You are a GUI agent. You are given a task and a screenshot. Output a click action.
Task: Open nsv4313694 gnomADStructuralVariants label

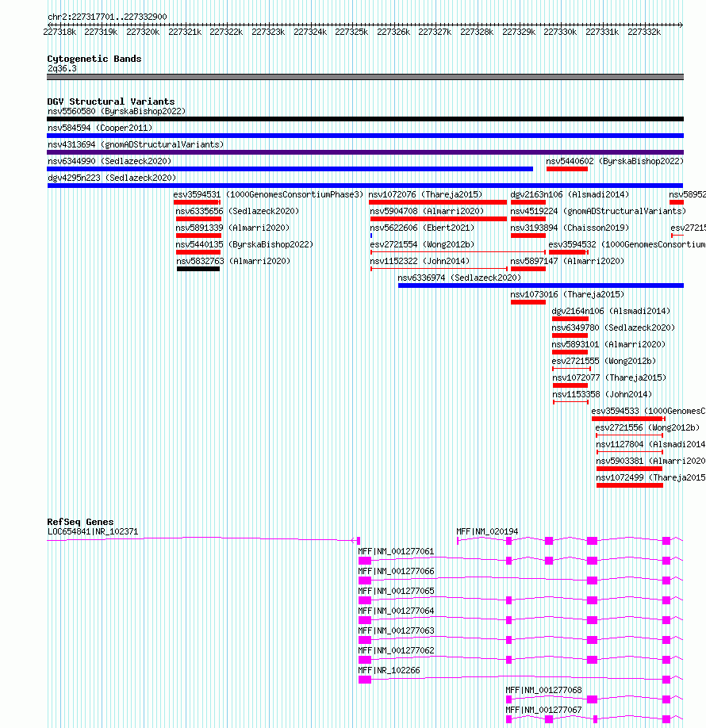136,145
